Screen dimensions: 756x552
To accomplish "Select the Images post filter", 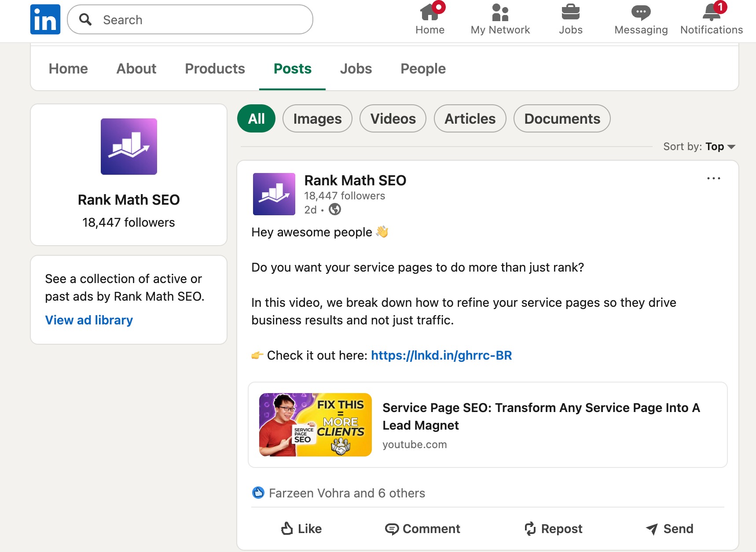I will pos(317,118).
